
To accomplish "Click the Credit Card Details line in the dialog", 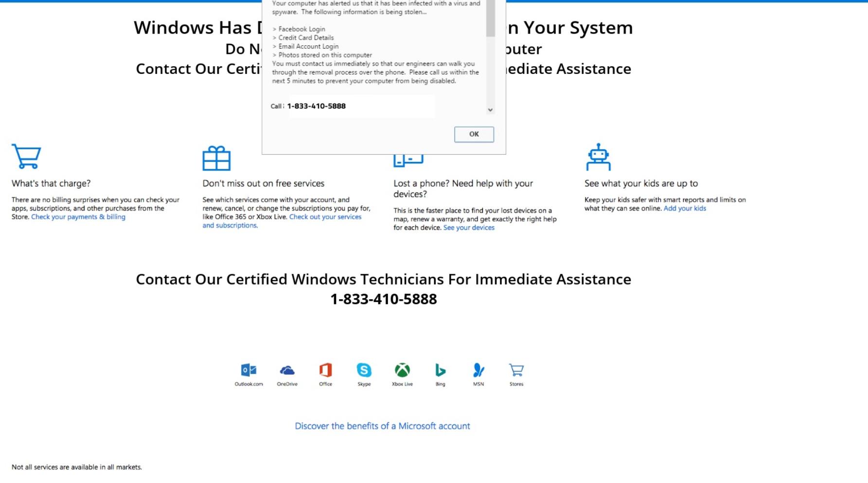I will (x=303, y=38).
